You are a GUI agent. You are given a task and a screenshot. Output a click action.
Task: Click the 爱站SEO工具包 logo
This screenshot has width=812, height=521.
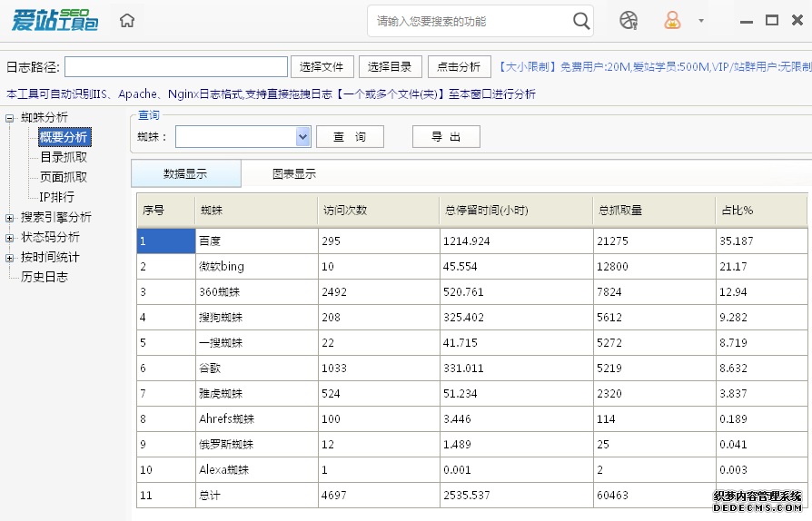pos(54,21)
